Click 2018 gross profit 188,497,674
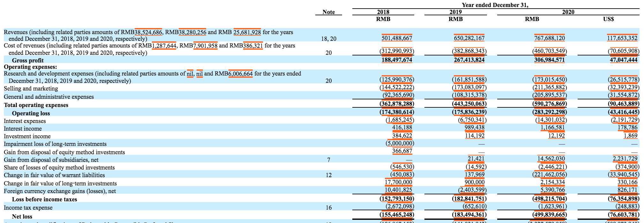Viewport: 644px width, 223px height. (397, 60)
